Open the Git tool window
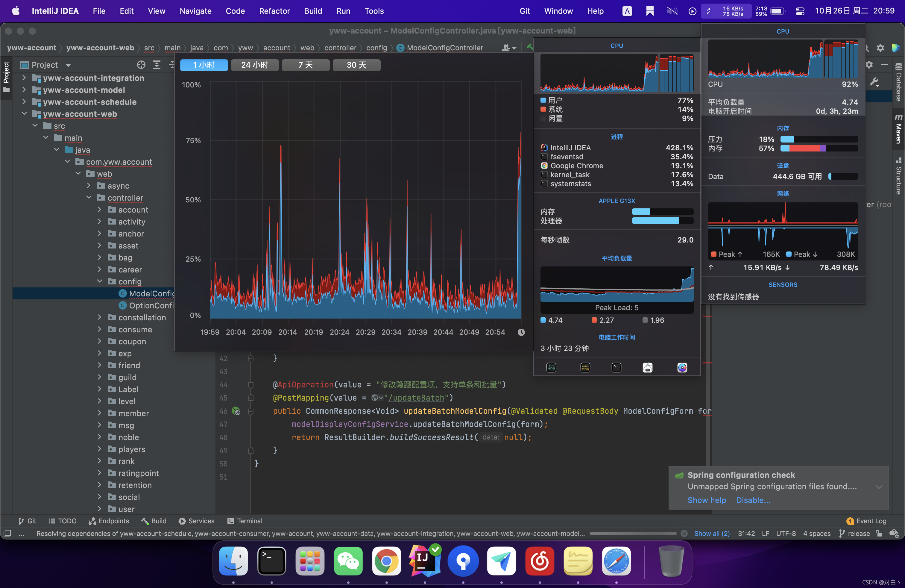 point(27,521)
